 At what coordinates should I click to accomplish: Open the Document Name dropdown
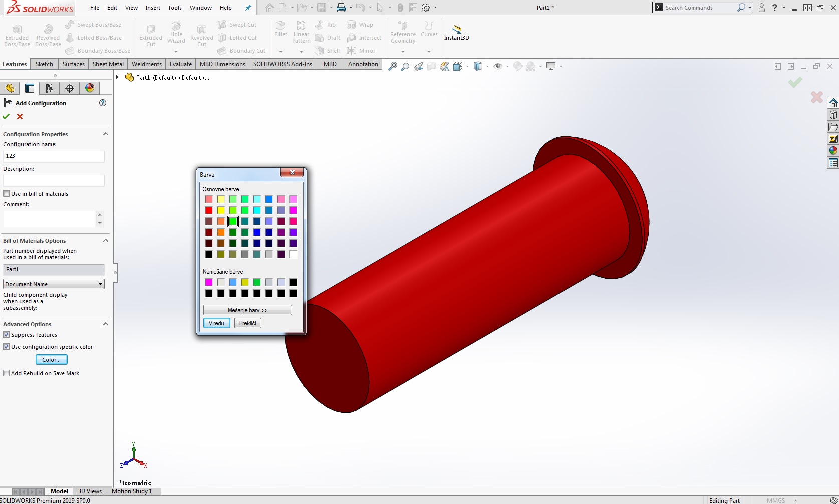(x=54, y=284)
